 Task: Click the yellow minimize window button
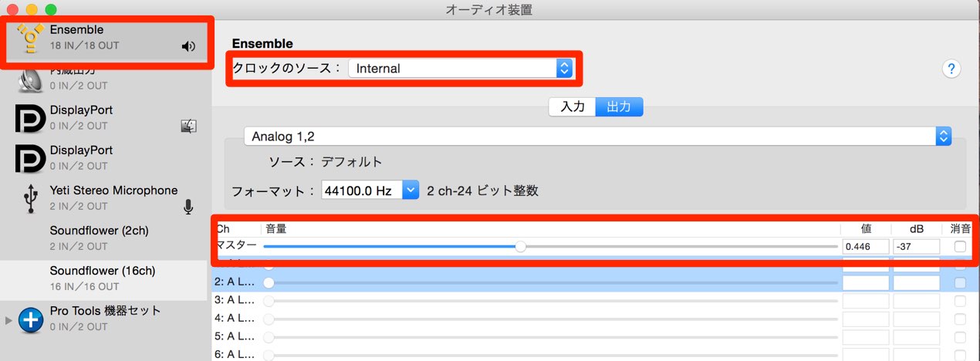[32, 9]
